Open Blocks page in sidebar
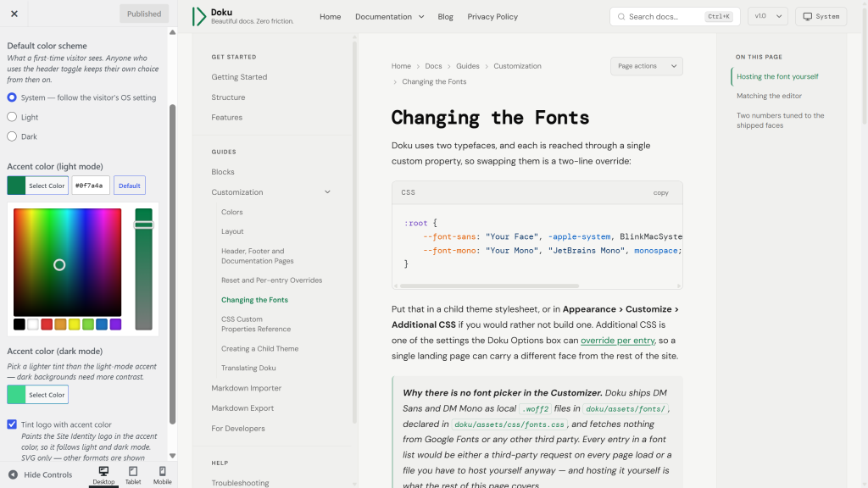This screenshot has width=868, height=488. [x=223, y=172]
